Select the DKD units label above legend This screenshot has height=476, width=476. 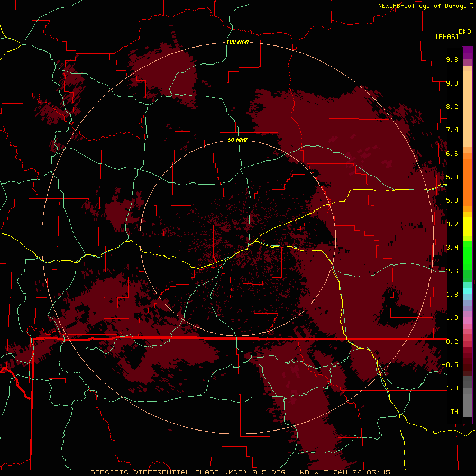point(465,32)
